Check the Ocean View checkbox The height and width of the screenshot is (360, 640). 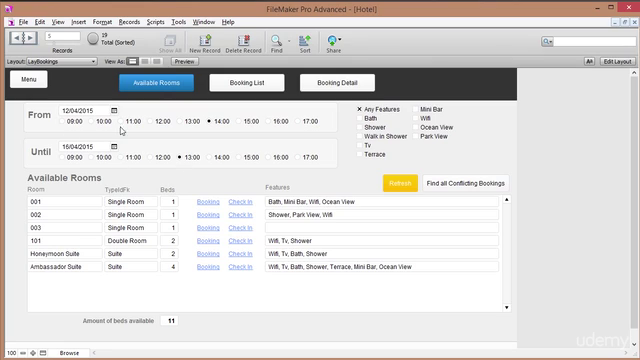[x=415, y=127]
